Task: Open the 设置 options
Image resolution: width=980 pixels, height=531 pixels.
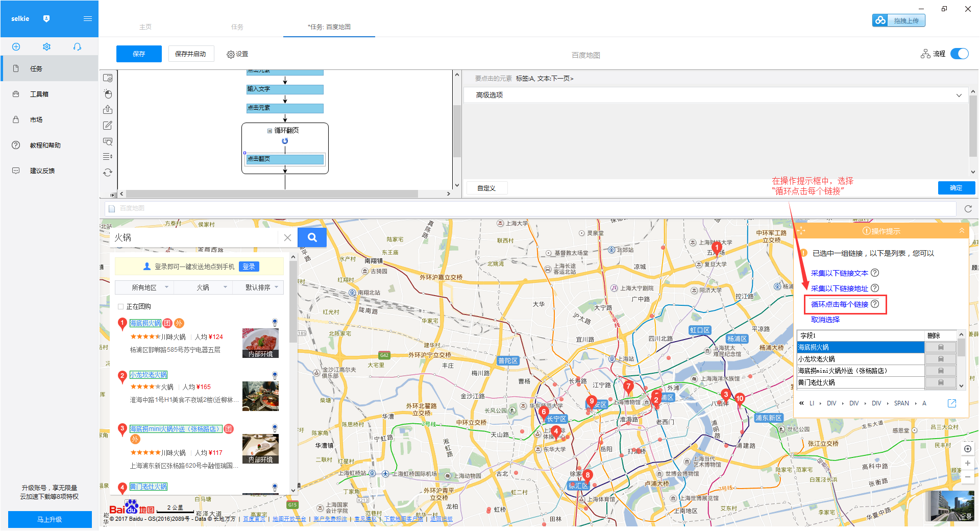Action: (237, 54)
